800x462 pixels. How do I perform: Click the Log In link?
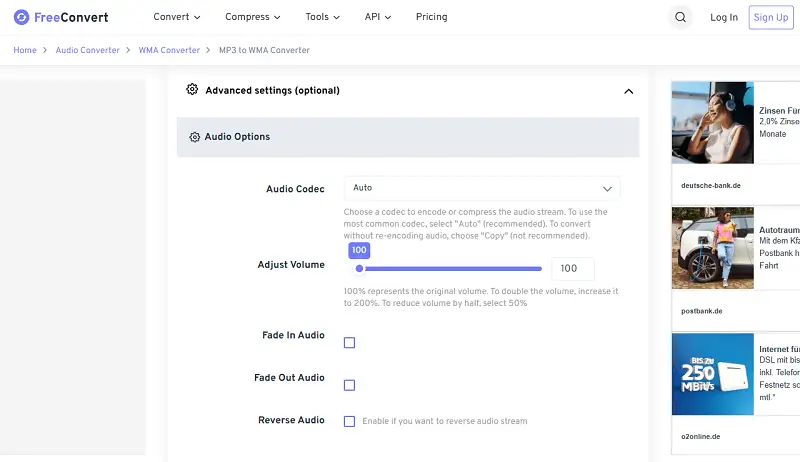coord(724,17)
